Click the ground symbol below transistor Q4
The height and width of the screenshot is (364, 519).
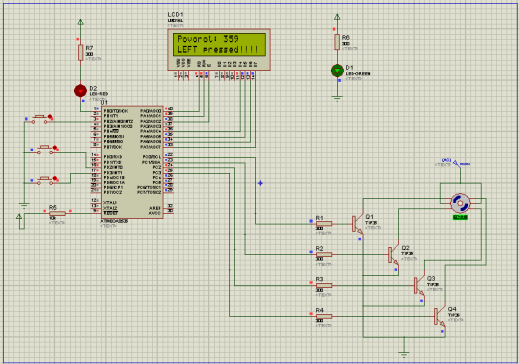point(404,354)
